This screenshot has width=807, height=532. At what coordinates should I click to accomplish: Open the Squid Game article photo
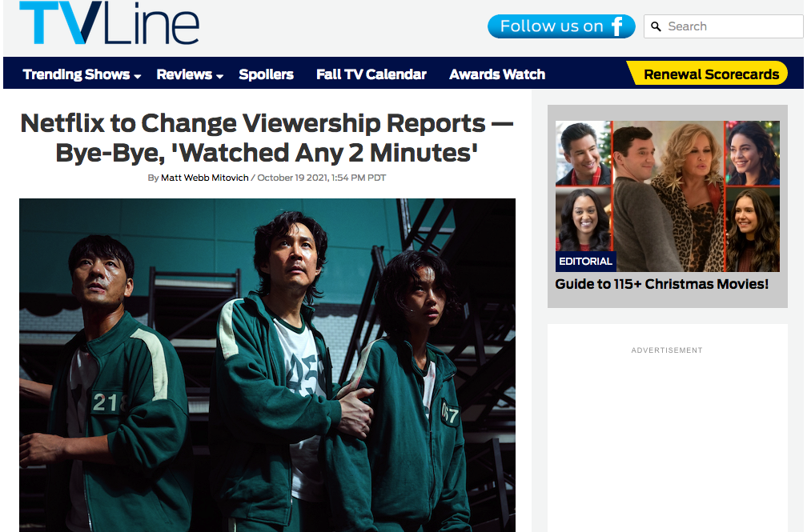coord(267,366)
